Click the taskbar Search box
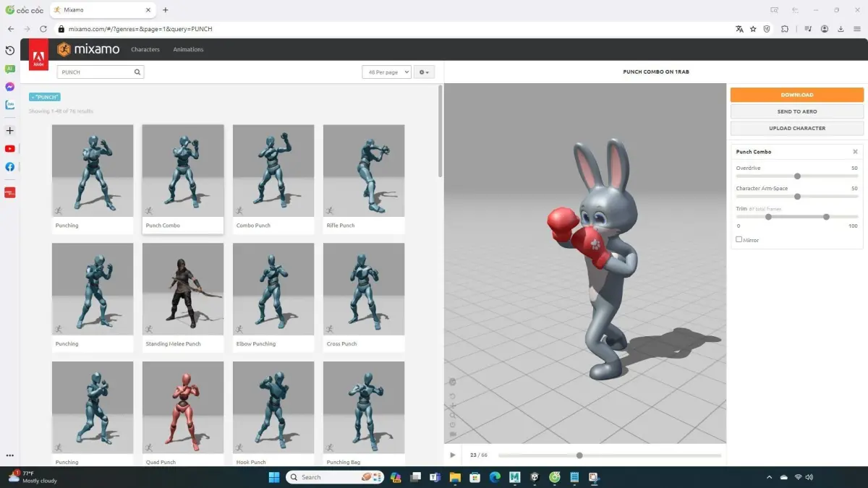868x488 pixels. tap(334, 477)
